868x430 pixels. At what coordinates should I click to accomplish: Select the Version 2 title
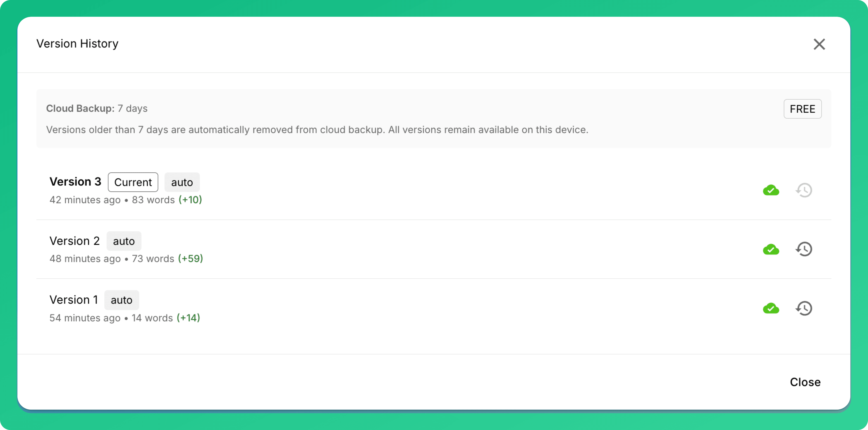pos(74,241)
